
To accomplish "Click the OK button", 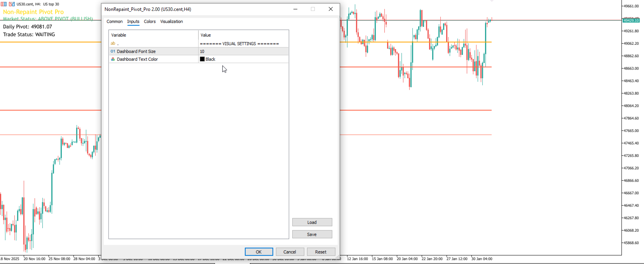I will pos(259,252).
